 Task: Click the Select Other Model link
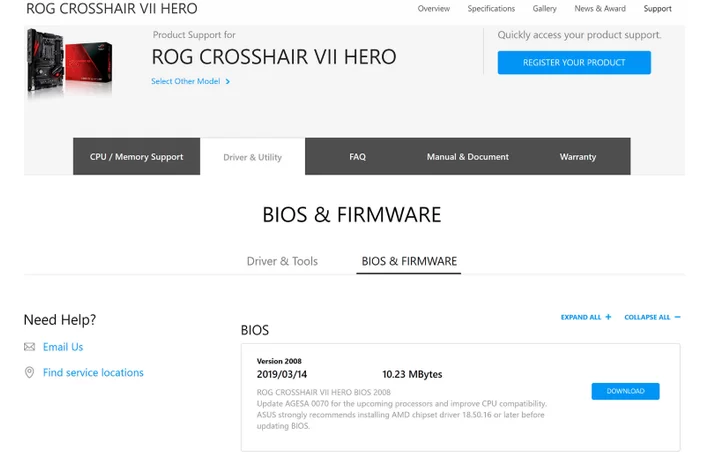coord(185,82)
